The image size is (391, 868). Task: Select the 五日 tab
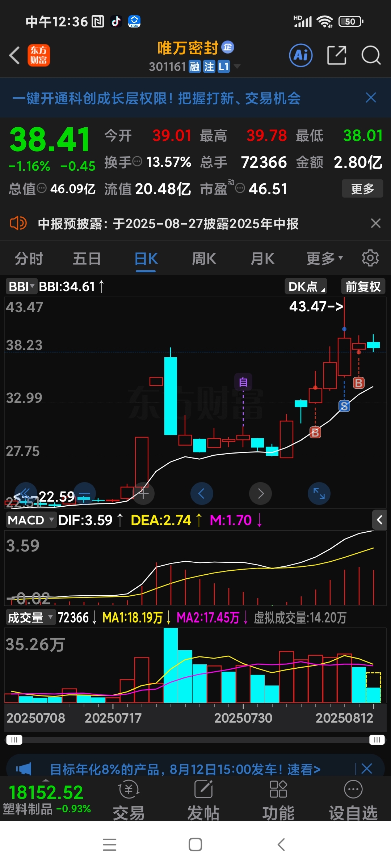point(87,259)
